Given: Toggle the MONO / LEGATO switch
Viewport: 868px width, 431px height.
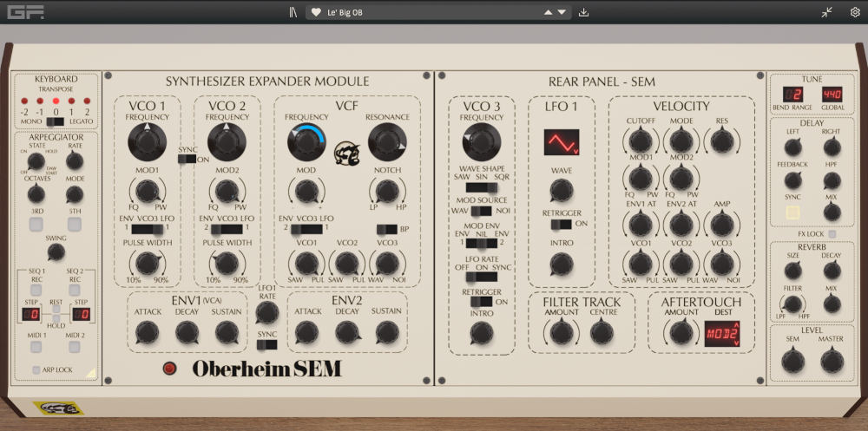Looking at the screenshot, I should [x=56, y=121].
